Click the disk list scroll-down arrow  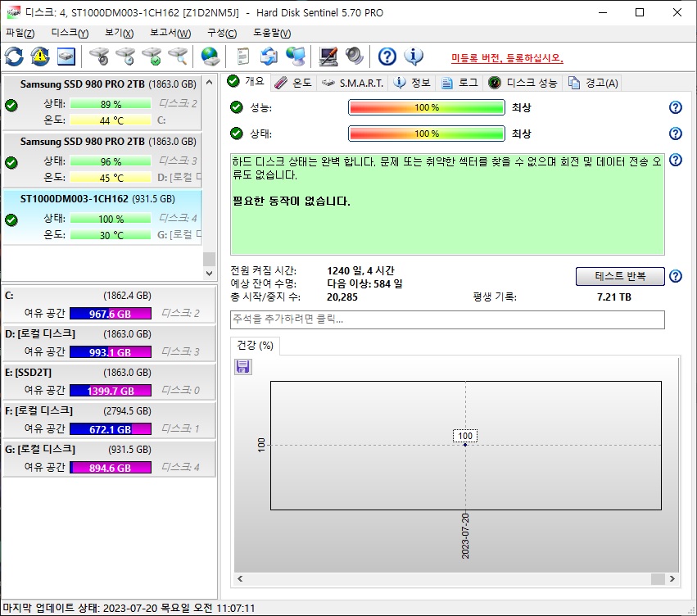coord(209,274)
